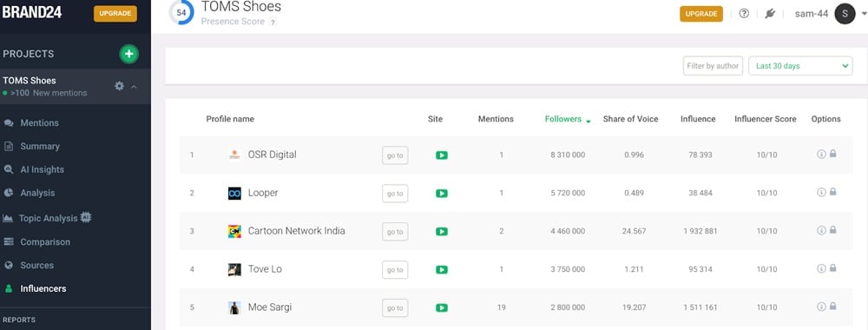The height and width of the screenshot is (330, 868).
Task: Click the Summary document icon
Action: (9, 146)
